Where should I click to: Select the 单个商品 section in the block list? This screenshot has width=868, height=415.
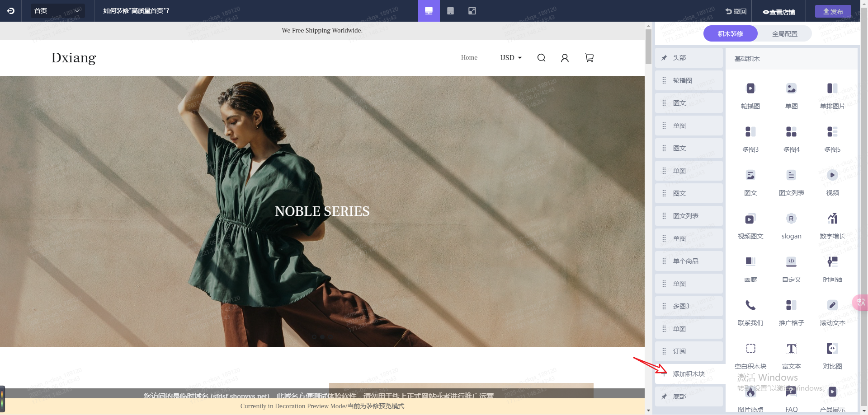tap(689, 261)
